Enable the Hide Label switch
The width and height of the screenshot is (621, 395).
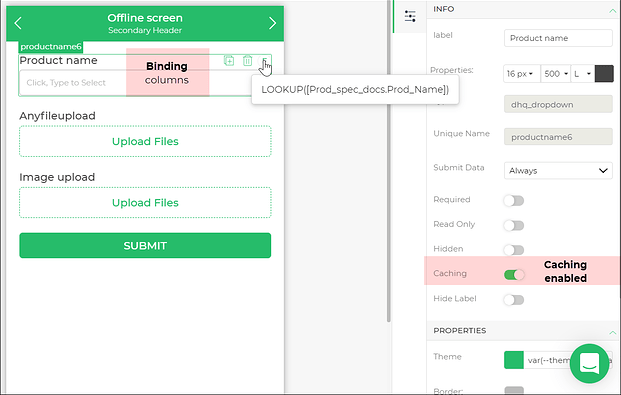pyautogui.click(x=514, y=300)
